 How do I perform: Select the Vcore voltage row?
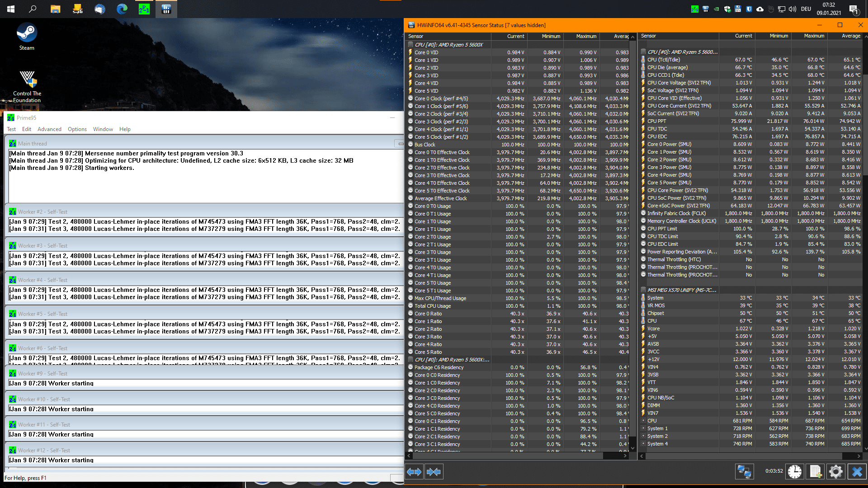coord(751,328)
